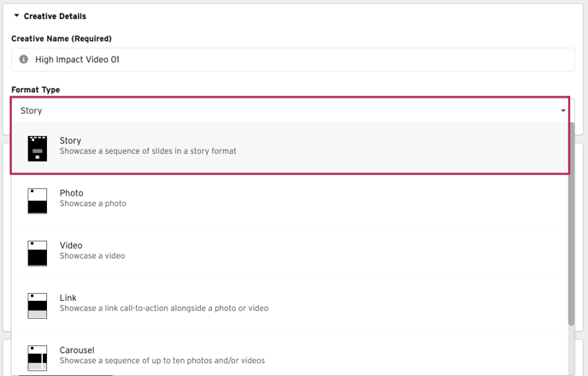Click the Carousel format icon
588x376 pixels.
click(x=37, y=357)
